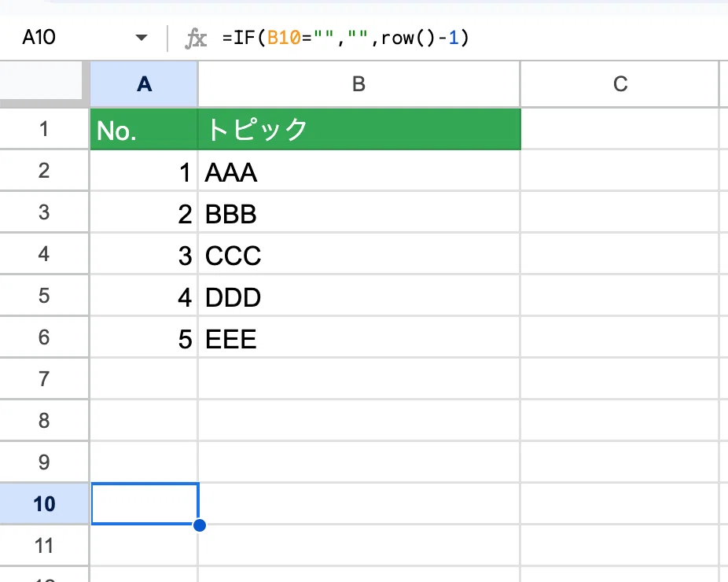
Task: Select column B header
Action: (x=359, y=84)
